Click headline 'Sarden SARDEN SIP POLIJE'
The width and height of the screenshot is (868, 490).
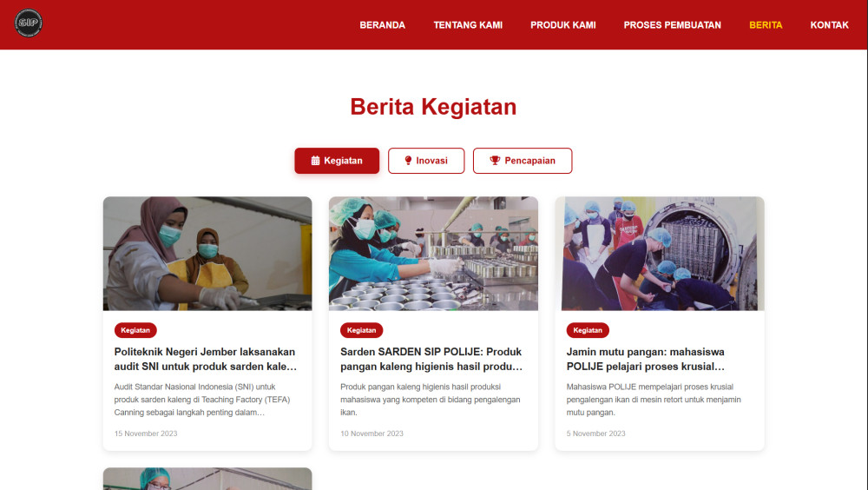431,359
